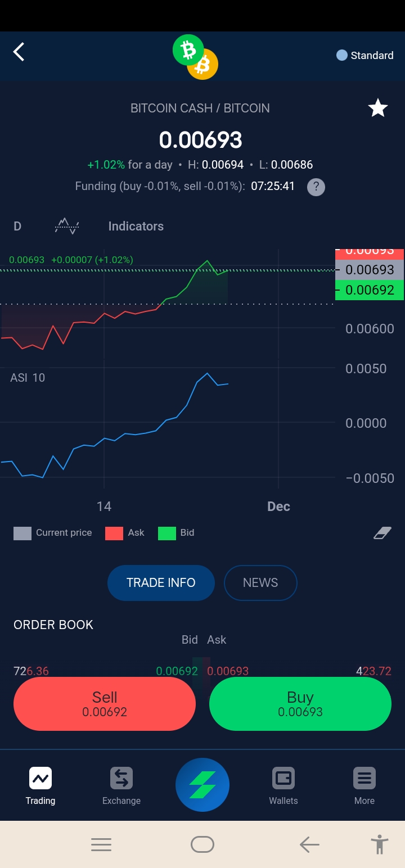Change the chart type line icon
The width and height of the screenshot is (405, 868).
pyautogui.click(x=67, y=226)
